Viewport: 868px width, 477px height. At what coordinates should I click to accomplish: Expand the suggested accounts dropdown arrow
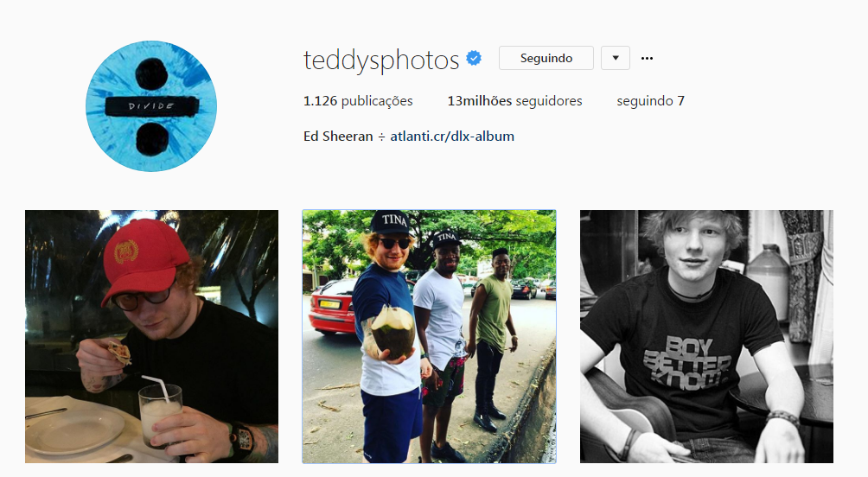(616, 58)
